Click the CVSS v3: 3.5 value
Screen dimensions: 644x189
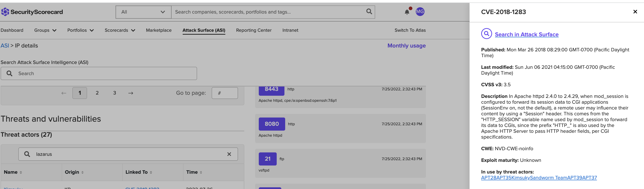[496, 85]
